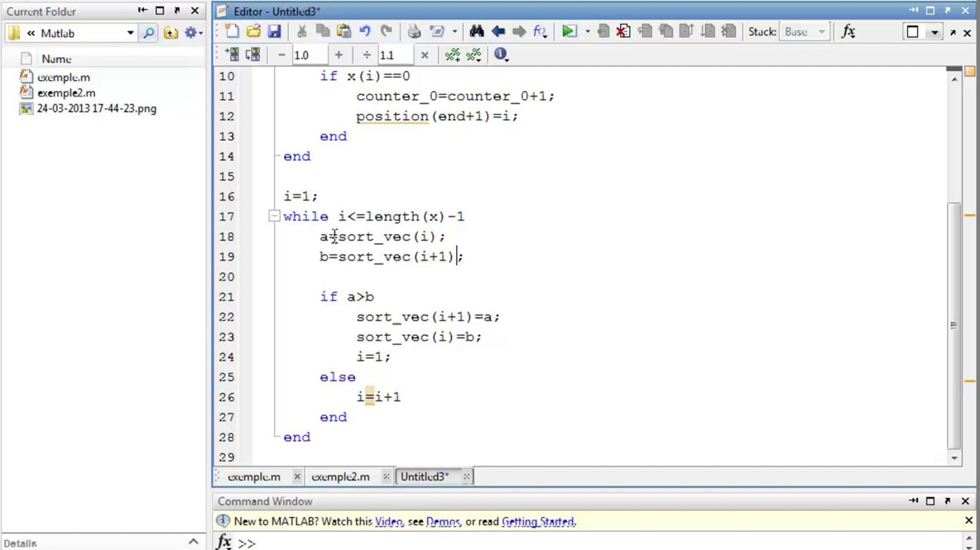Select exemple.m in Current Folder
Image resolution: width=980 pixels, height=550 pixels.
tap(64, 77)
